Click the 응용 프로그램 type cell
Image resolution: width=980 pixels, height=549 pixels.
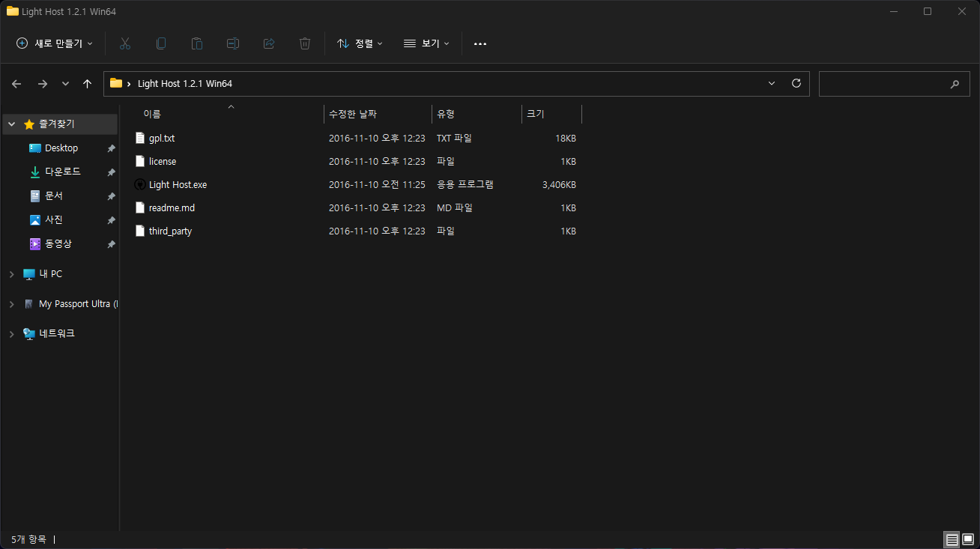(465, 184)
